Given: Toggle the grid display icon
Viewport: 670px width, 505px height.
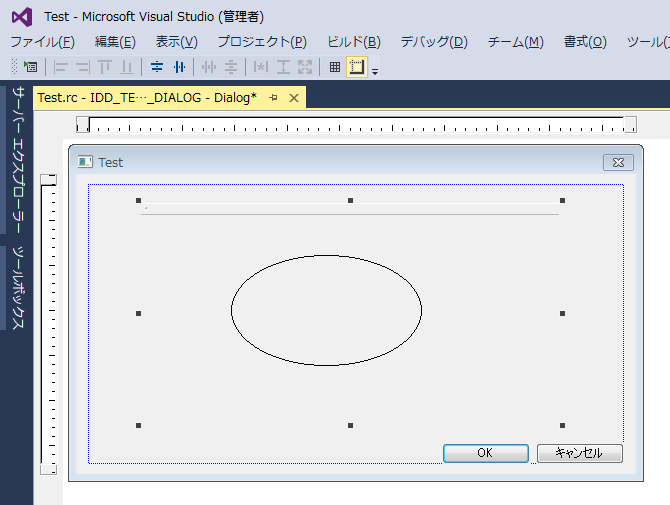Looking at the screenshot, I should coord(335,67).
